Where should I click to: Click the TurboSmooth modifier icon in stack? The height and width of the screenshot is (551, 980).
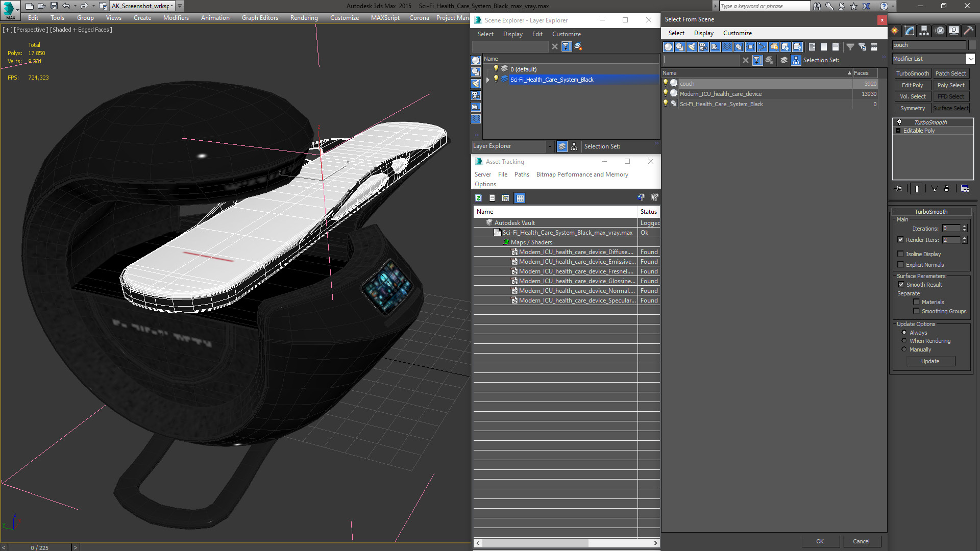click(898, 121)
